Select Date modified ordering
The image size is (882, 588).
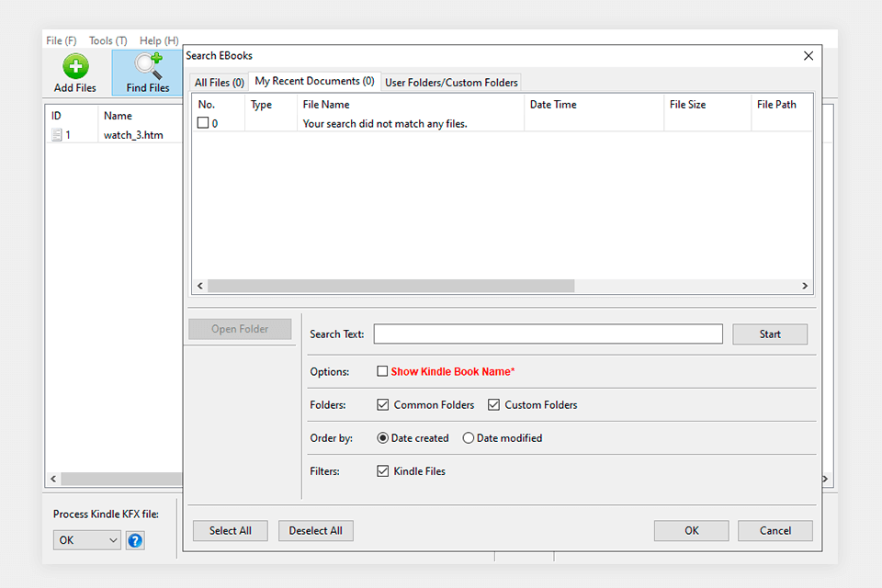(x=469, y=438)
